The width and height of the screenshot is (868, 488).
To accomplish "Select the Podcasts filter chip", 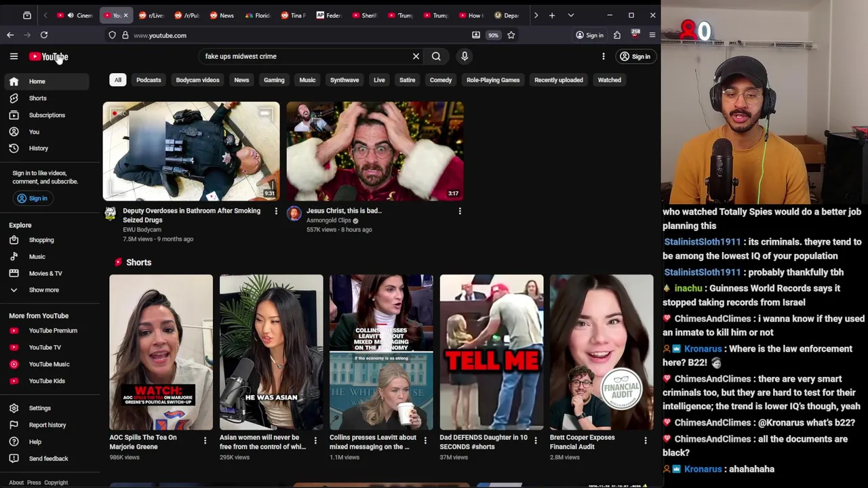I will point(149,80).
